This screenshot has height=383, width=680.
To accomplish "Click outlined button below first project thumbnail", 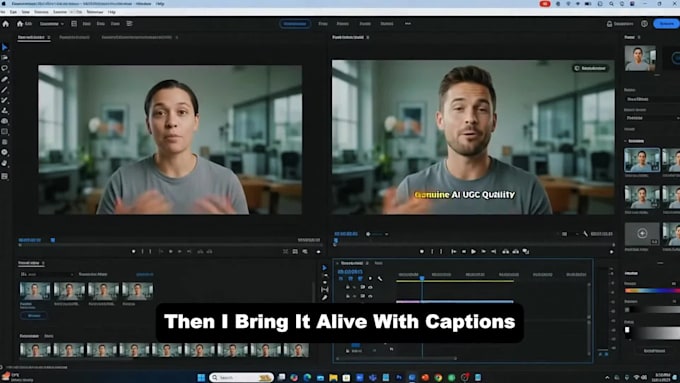I will (34, 316).
